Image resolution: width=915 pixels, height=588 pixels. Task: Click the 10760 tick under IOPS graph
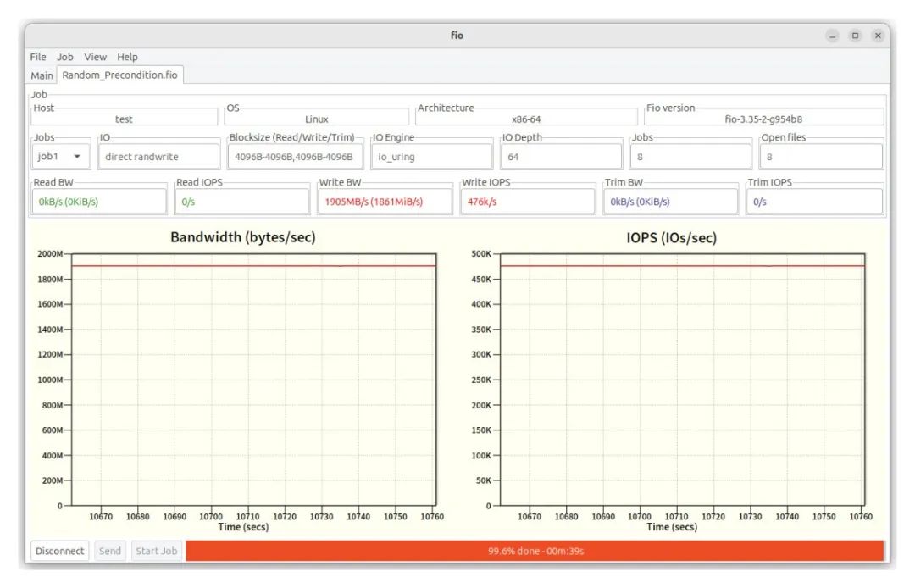click(861, 516)
